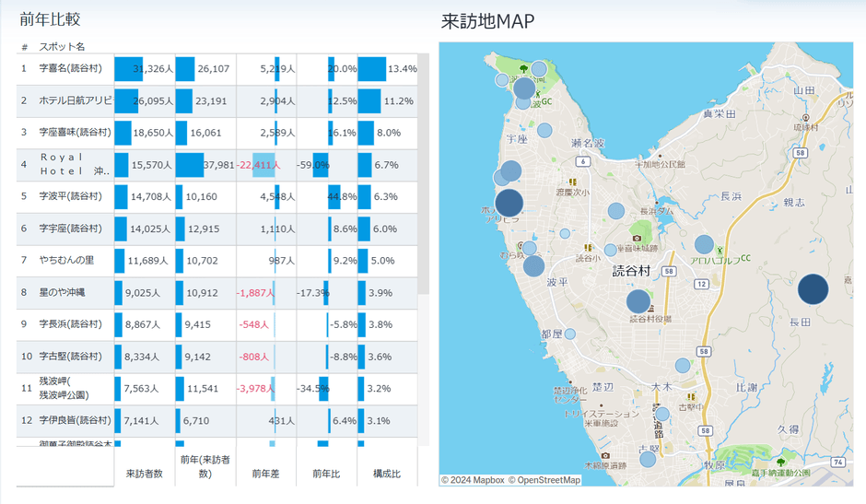The image size is (866, 504).
Task: Click the 来訪者数 column header
Action: pyautogui.click(x=144, y=473)
